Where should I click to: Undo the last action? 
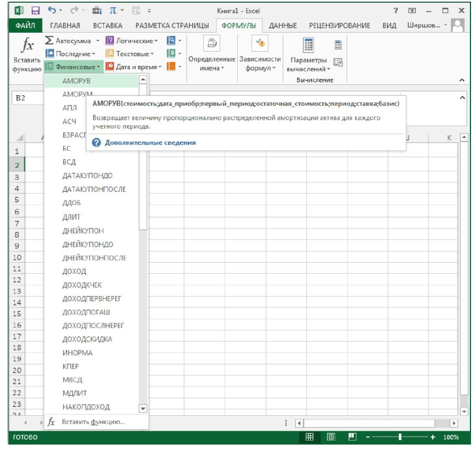point(52,11)
